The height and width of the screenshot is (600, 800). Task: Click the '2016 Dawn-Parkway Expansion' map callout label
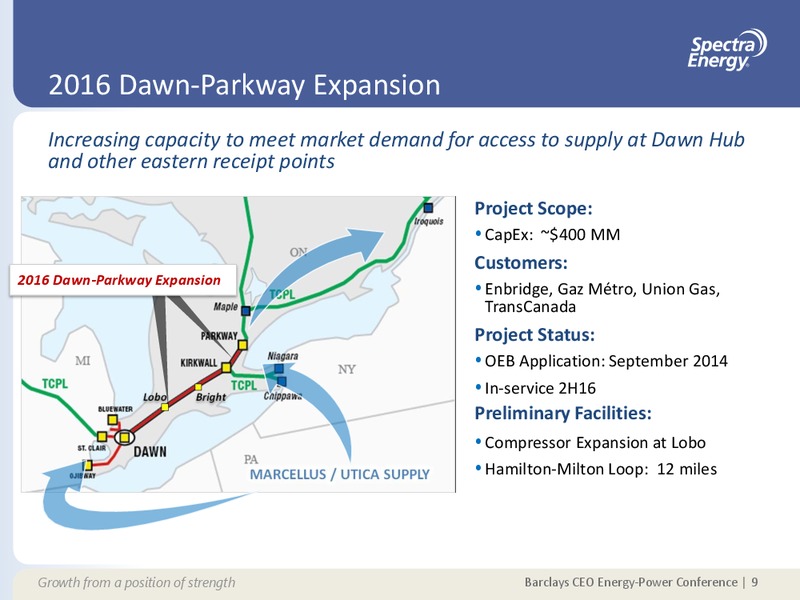click(123, 280)
